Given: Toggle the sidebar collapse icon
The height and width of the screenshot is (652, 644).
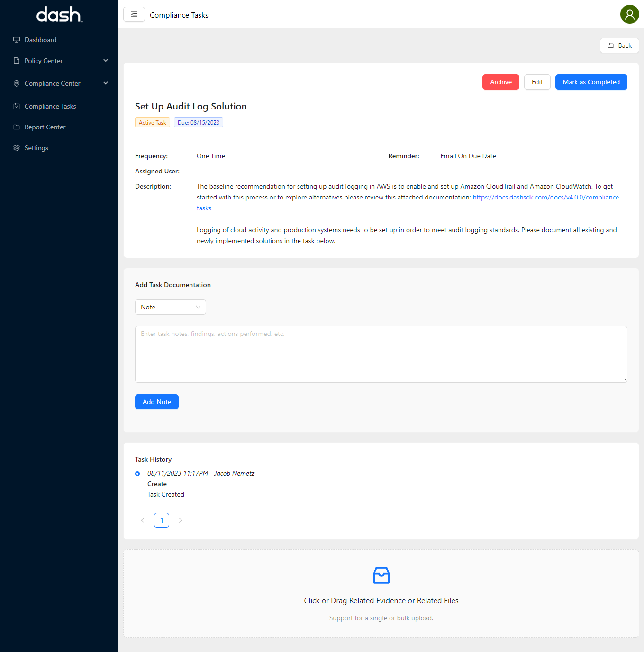Looking at the screenshot, I should pyautogui.click(x=134, y=14).
